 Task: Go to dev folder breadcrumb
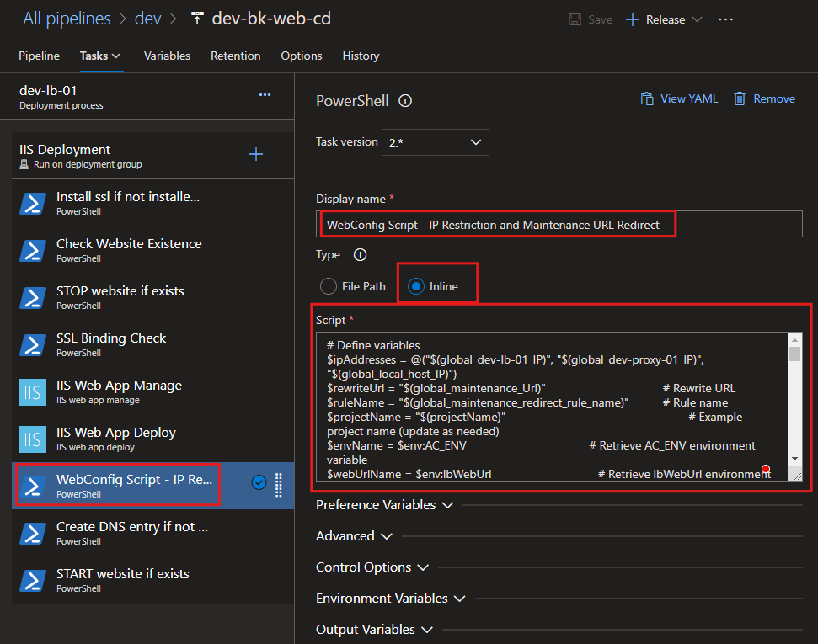148,19
